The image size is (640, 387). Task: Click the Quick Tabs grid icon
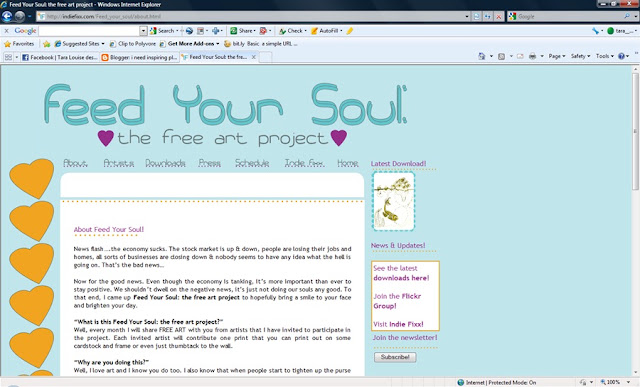coord(8,58)
